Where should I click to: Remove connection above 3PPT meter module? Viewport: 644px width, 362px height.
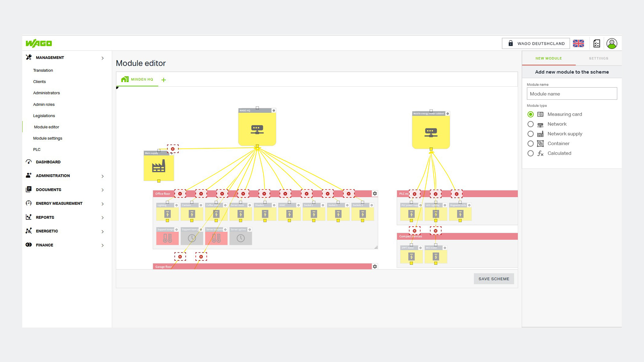(414, 231)
